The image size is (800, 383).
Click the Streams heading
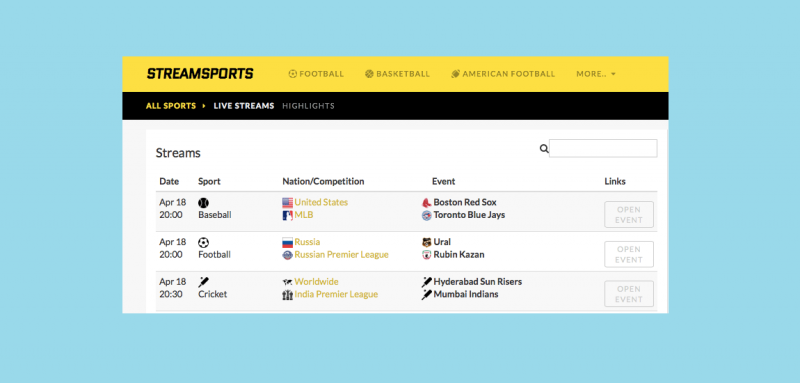(178, 153)
